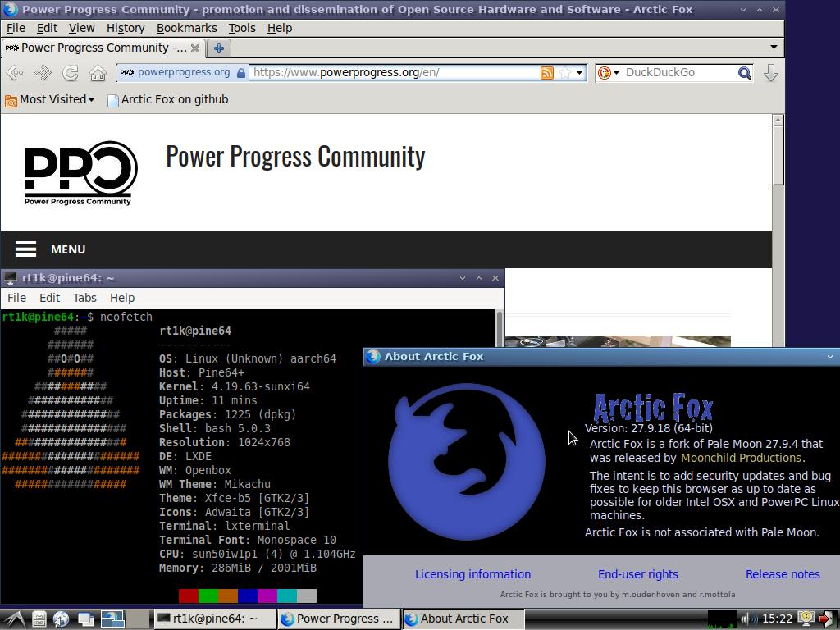Image resolution: width=840 pixels, height=630 pixels.
Task: Open the Release notes link
Action: (x=783, y=574)
